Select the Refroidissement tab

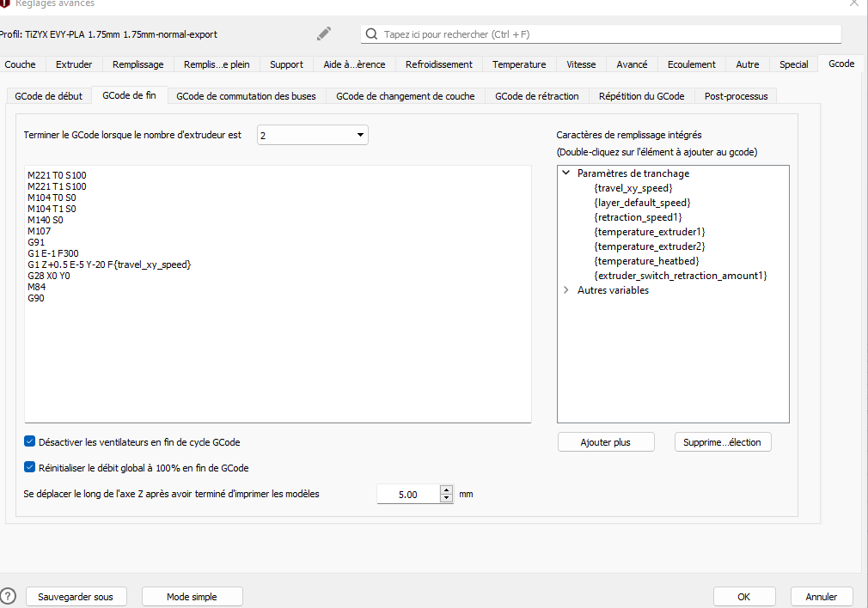click(x=439, y=64)
